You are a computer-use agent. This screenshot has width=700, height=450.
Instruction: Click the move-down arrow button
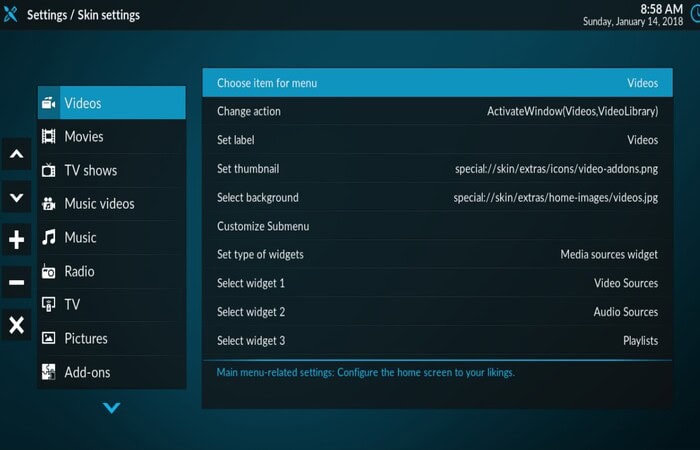(17, 197)
